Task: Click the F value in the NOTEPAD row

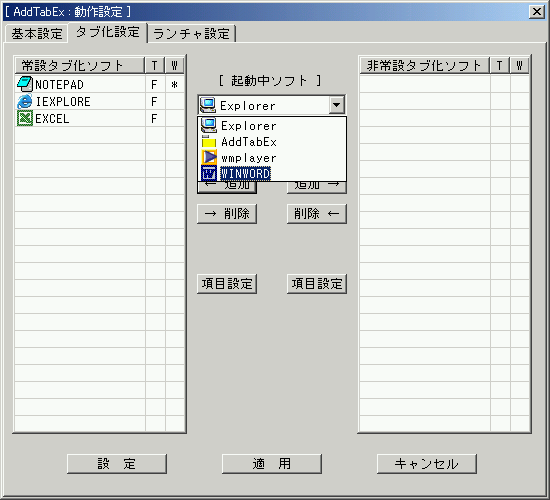Action: point(154,85)
